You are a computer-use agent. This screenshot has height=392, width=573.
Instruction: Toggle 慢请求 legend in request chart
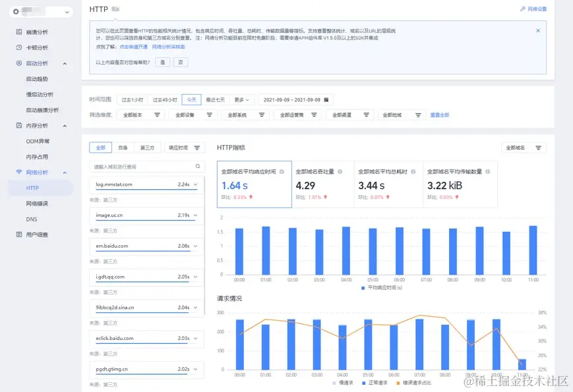(x=343, y=383)
